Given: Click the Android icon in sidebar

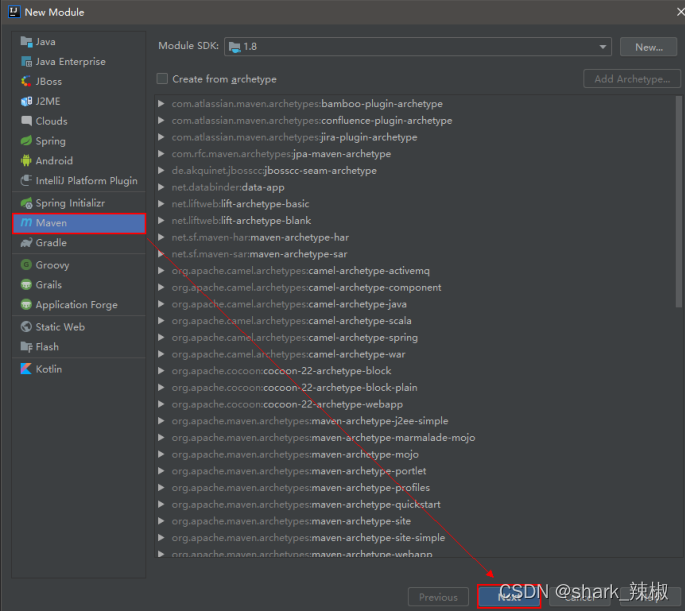Looking at the screenshot, I should pos(27,160).
